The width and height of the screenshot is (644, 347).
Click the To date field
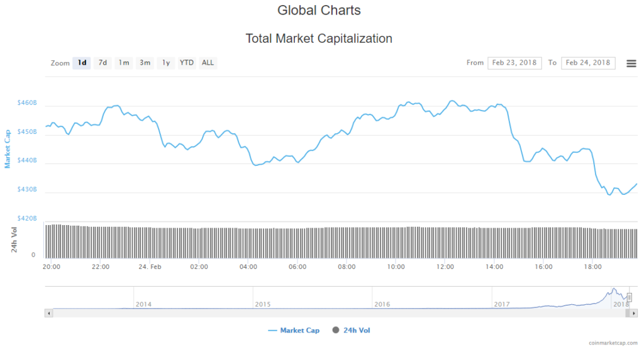point(588,63)
